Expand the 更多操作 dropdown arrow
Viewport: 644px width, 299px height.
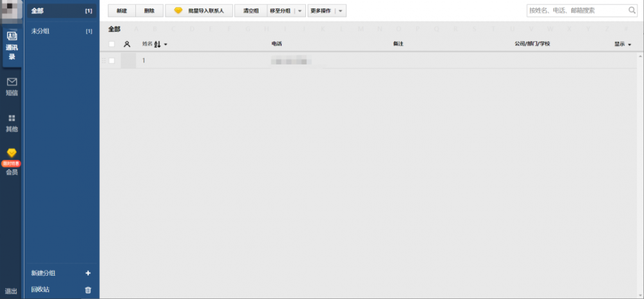coord(341,11)
